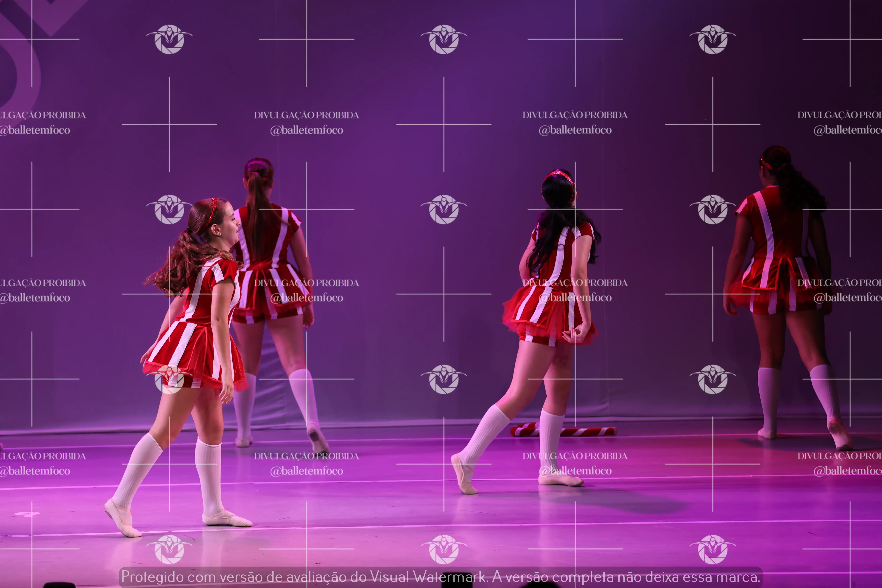Viewport: 882px width, 588px height.
Task: Click the @balletemfoco text over the black-haired dancer's skirt
Action: pyautogui.click(x=575, y=297)
